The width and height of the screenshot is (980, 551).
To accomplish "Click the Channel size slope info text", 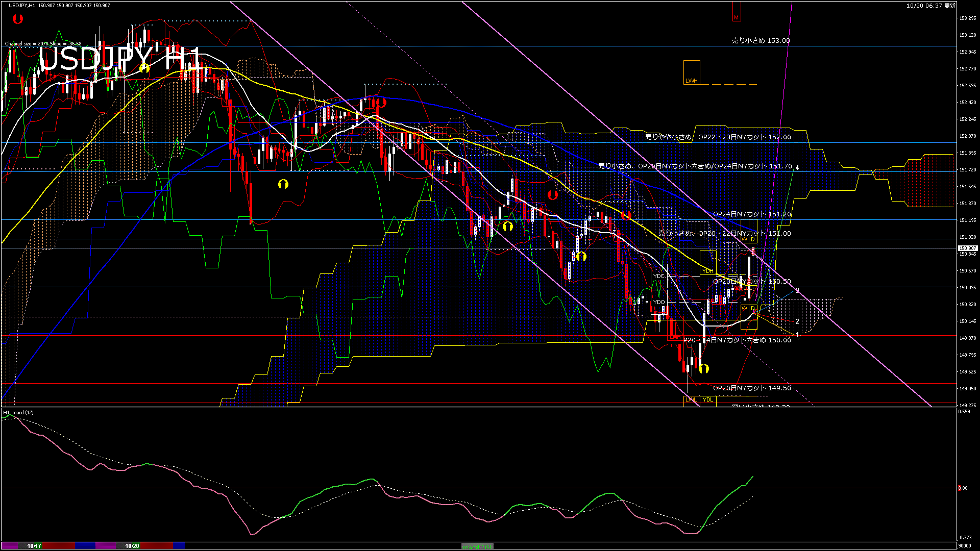I will [43, 44].
